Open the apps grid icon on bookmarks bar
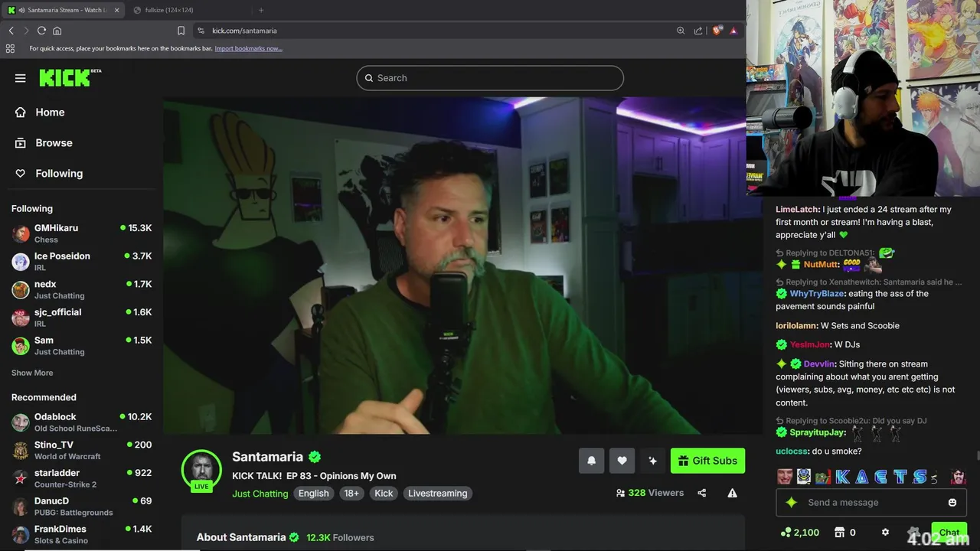This screenshot has height=551, width=980. (10, 48)
